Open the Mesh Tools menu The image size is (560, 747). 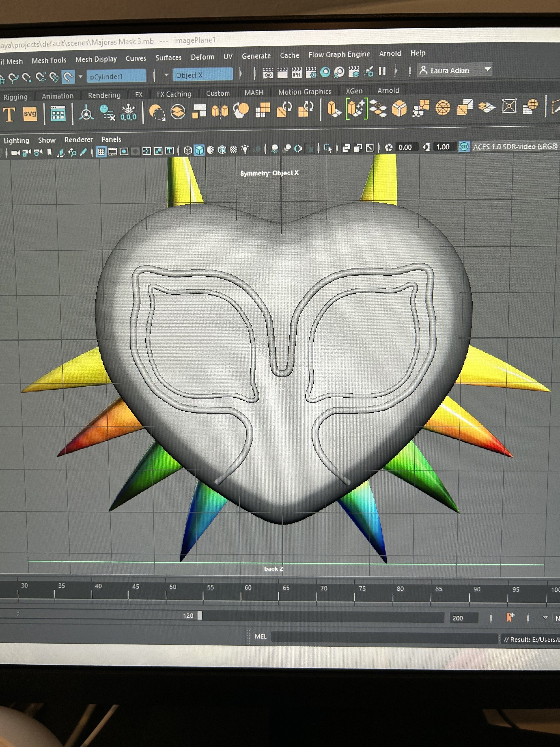[49, 61]
